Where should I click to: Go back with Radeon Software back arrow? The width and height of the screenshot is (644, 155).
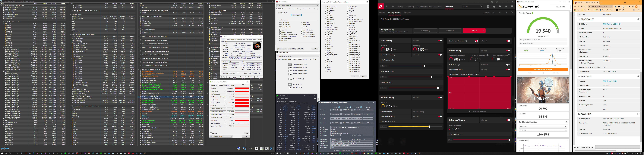pyautogui.click(x=387, y=7)
